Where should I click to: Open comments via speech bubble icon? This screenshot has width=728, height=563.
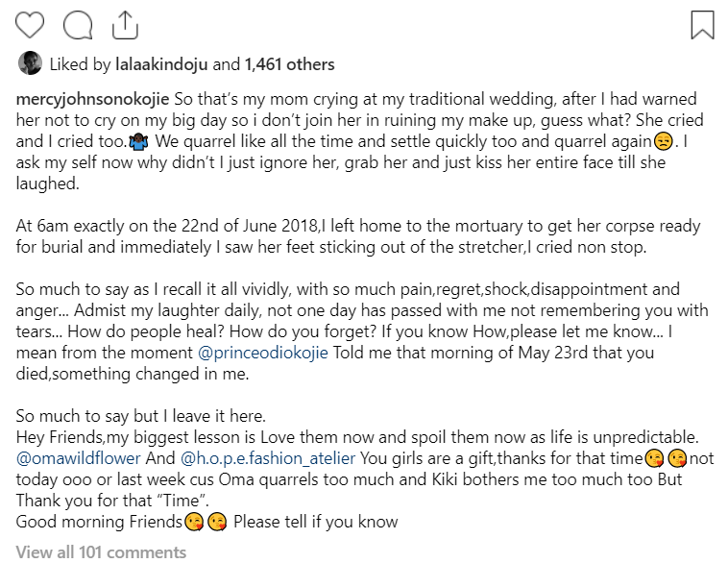click(75, 23)
